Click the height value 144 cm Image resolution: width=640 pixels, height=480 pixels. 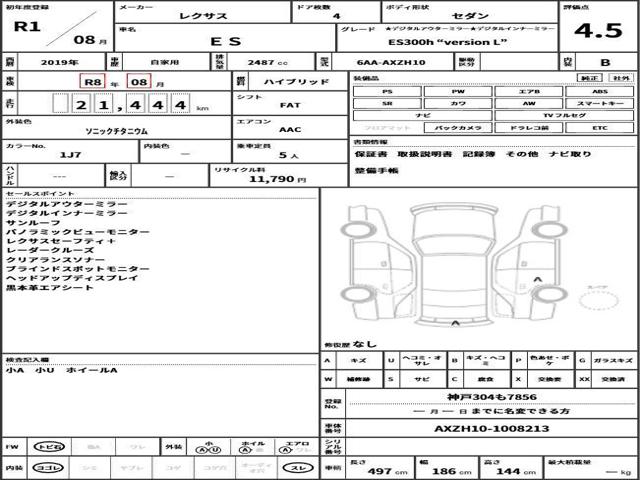click(516, 471)
